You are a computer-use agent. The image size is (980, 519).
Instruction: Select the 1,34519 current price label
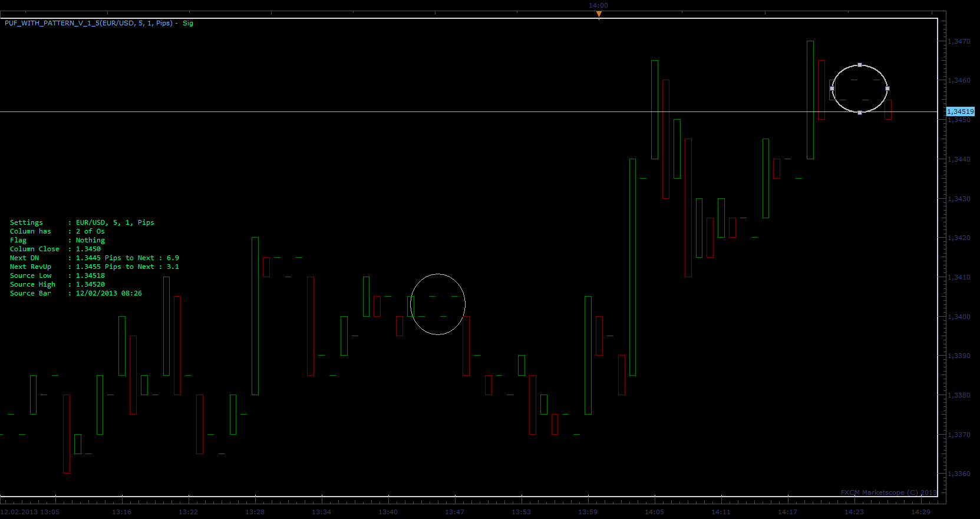click(x=961, y=111)
